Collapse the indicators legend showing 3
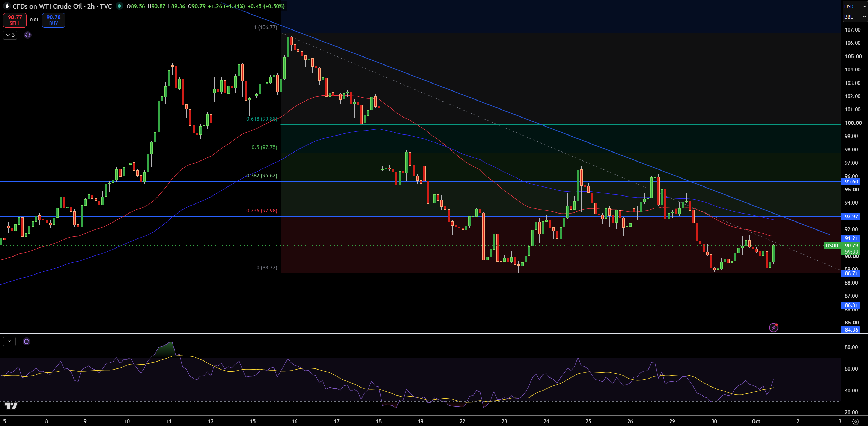The image size is (868, 426). pos(10,35)
